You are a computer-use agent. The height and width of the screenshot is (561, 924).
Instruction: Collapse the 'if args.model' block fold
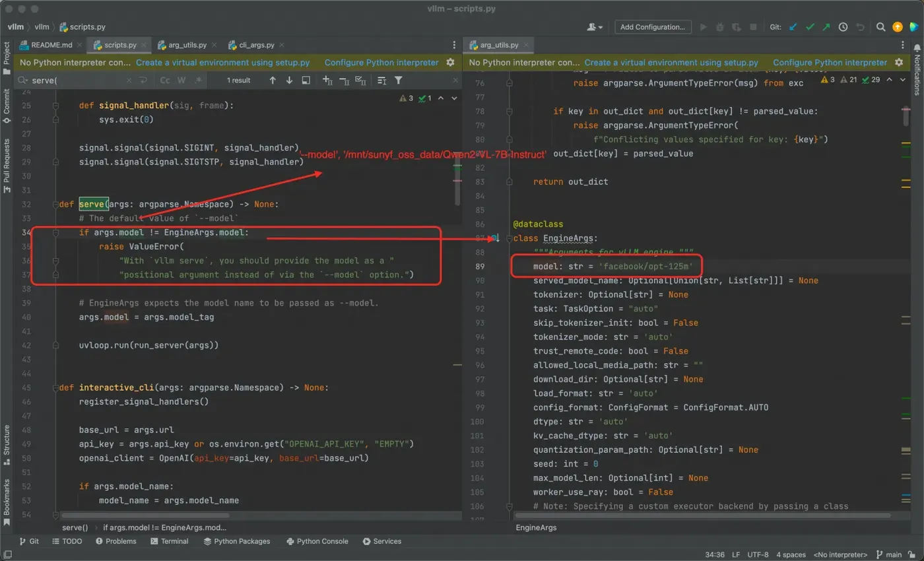57,232
